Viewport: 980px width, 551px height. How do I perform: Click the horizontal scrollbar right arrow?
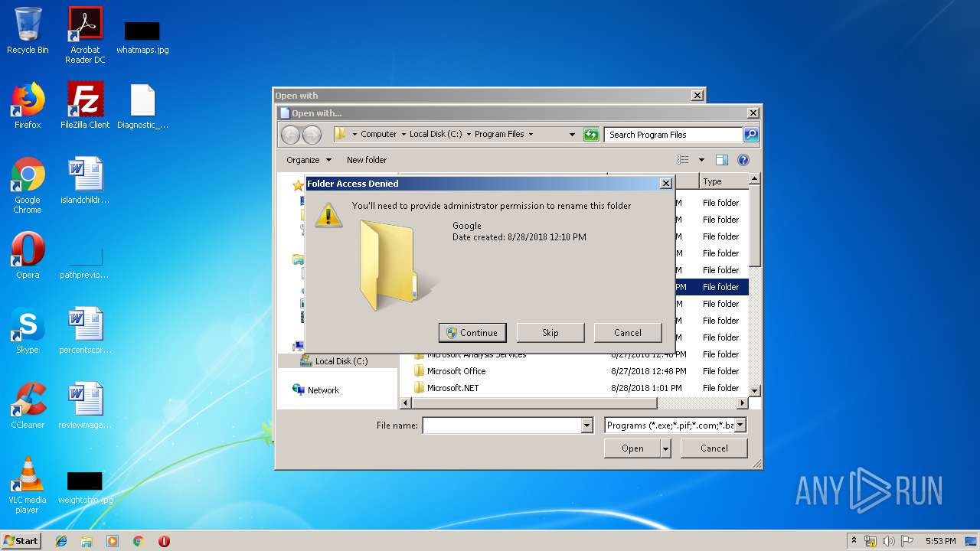click(x=742, y=403)
